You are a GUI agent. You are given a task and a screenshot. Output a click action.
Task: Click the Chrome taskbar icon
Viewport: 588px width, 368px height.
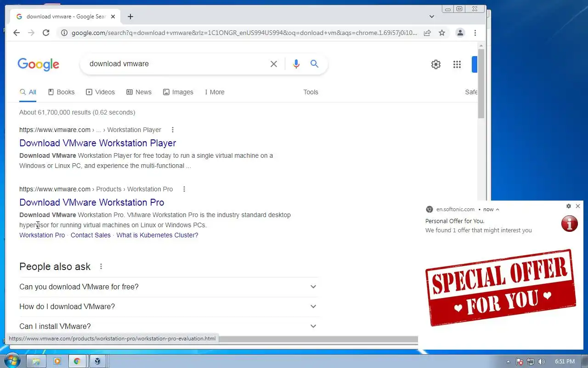click(77, 361)
